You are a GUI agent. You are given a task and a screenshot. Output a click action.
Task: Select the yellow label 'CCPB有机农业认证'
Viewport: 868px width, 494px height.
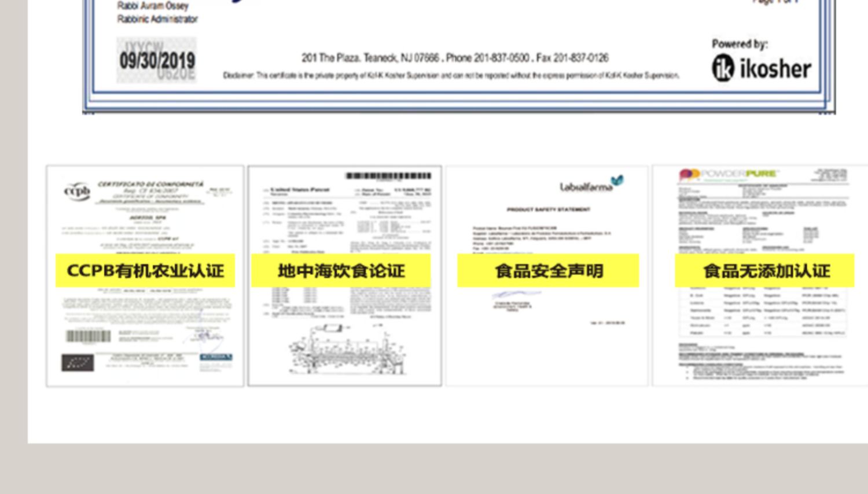click(x=145, y=270)
